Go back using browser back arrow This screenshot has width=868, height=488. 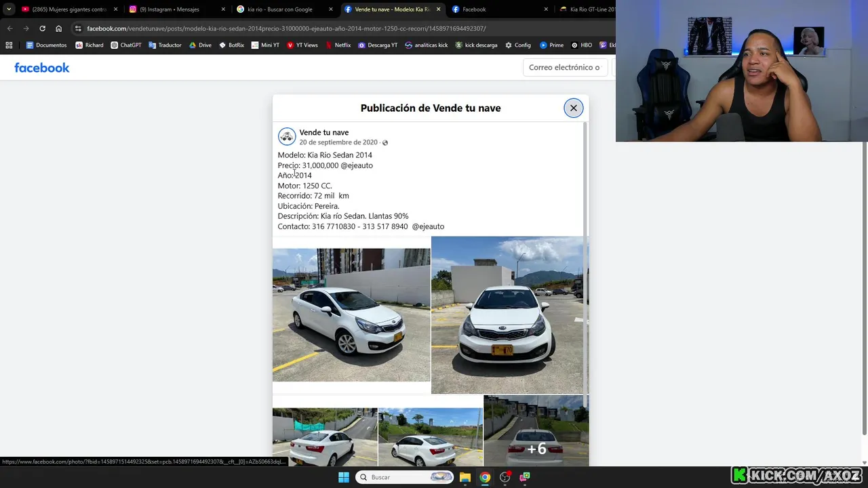(9, 28)
